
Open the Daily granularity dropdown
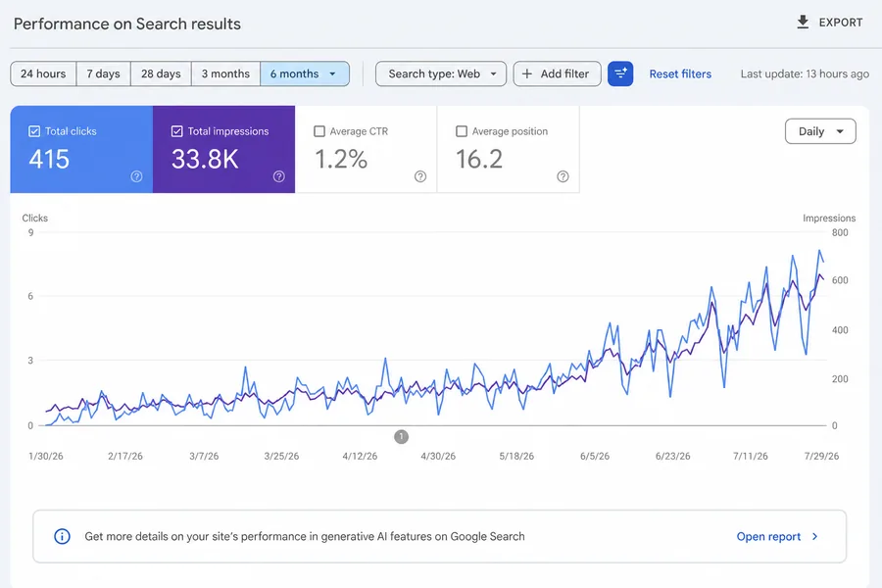pos(820,131)
